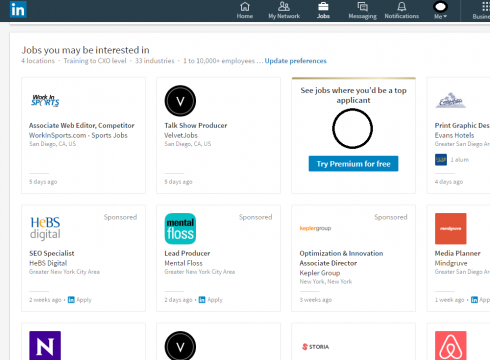This screenshot has height=360, width=490.
Task: Click the purple N company logo
Action: pos(45,346)
